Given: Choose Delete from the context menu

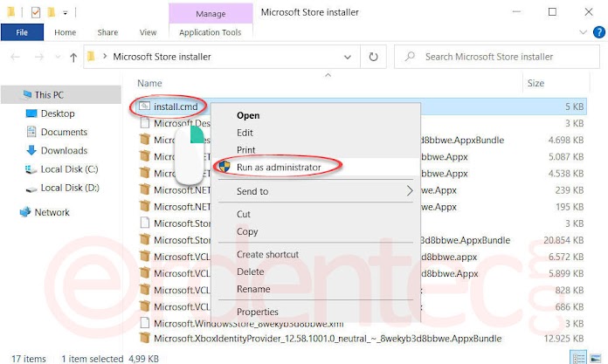Looking at the screenshot, I should click(250, 271).
